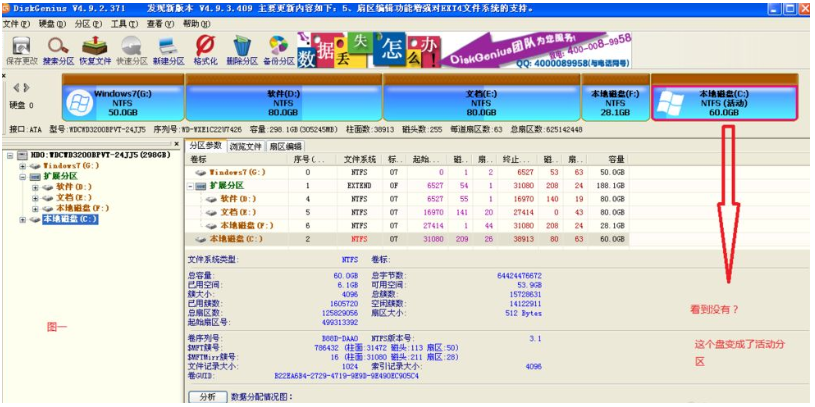Click the 快速分区 quick partition icon
Image resolution: width=815 pixels, height=407 pixels.
[131, 48]
